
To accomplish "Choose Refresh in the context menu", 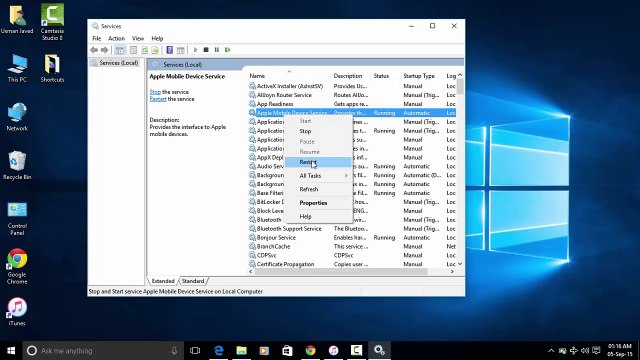I will tap(318, 189).
